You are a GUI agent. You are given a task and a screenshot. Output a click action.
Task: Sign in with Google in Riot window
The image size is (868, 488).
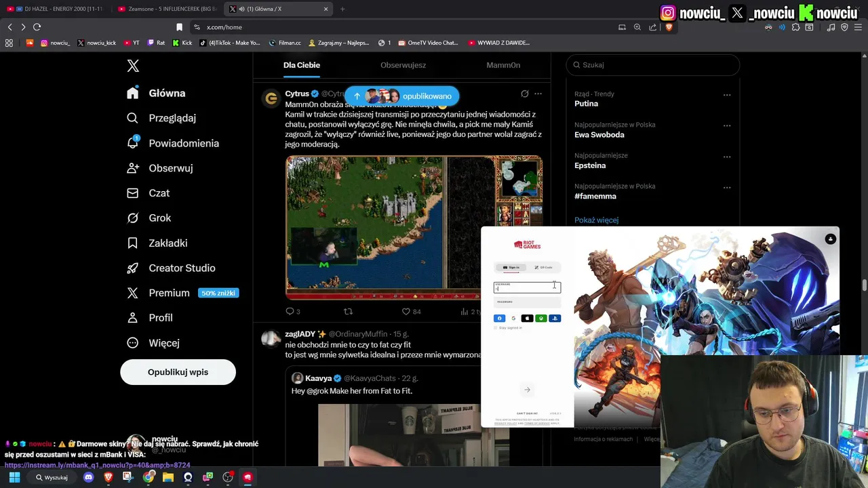point(513,319)
